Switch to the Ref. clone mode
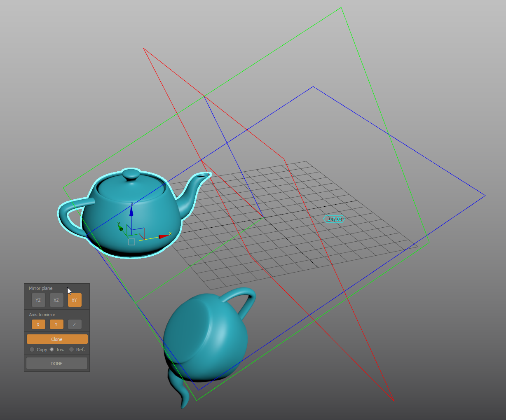 point(71,349)
